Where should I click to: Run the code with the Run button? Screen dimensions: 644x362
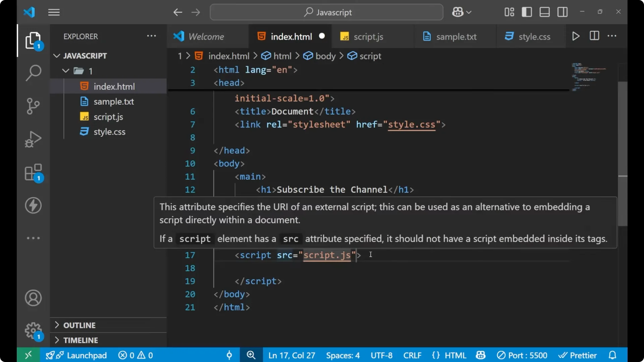point(576,36)
